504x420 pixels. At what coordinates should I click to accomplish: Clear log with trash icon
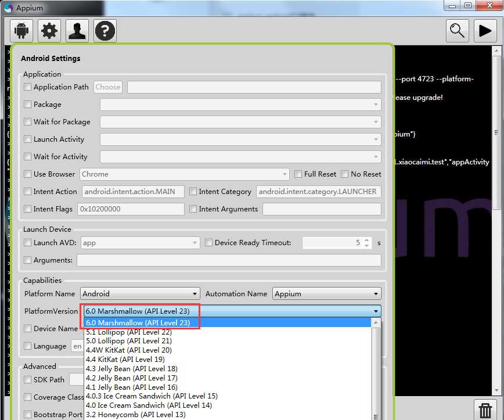coord(485,410)
